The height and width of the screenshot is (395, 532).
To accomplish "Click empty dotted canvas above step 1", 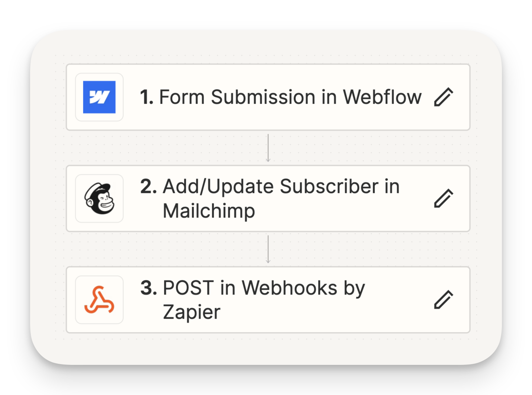I will 267,48.
